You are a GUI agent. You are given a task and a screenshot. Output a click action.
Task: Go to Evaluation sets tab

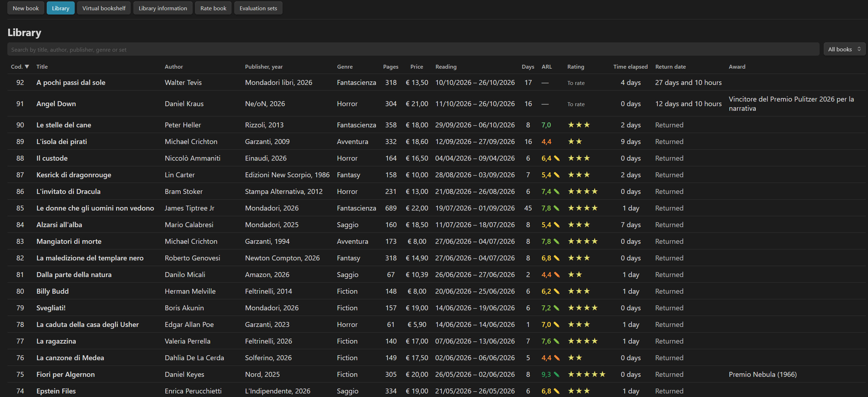pyautogui.click(x=258, y=8)
